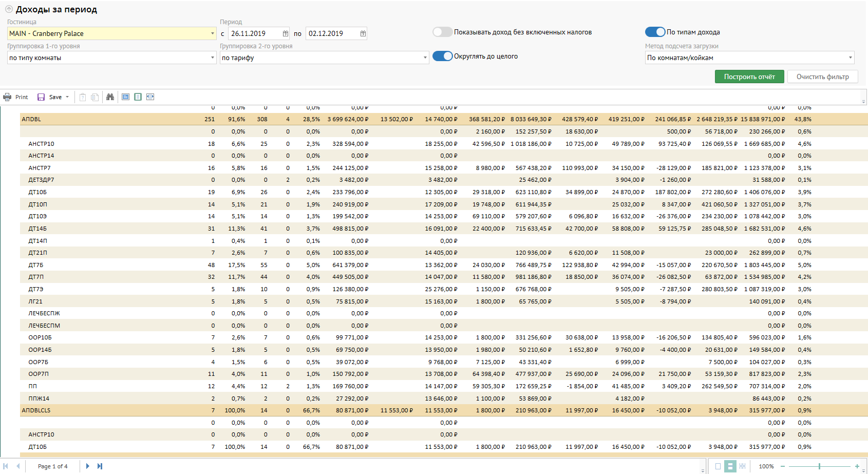Jump to the last report page
Screen dimensions: 868x474
100,466
